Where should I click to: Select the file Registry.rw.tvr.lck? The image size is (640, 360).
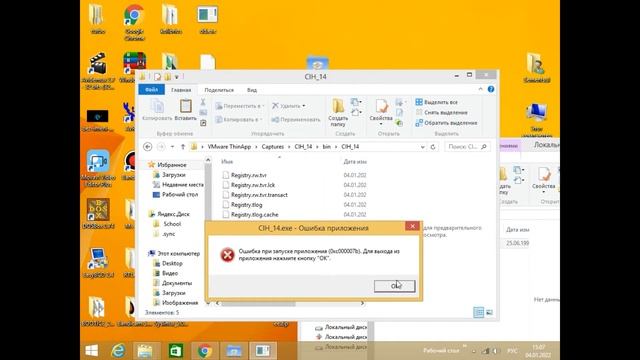click(253, 185)
